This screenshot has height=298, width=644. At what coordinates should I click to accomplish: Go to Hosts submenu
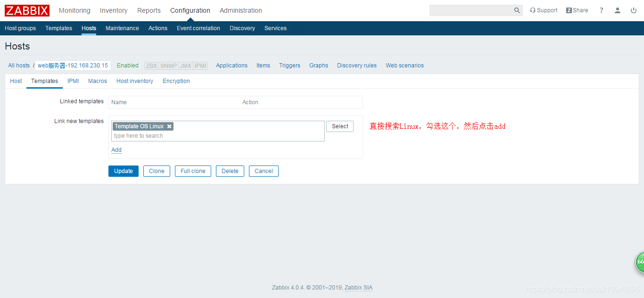(89, 28)
